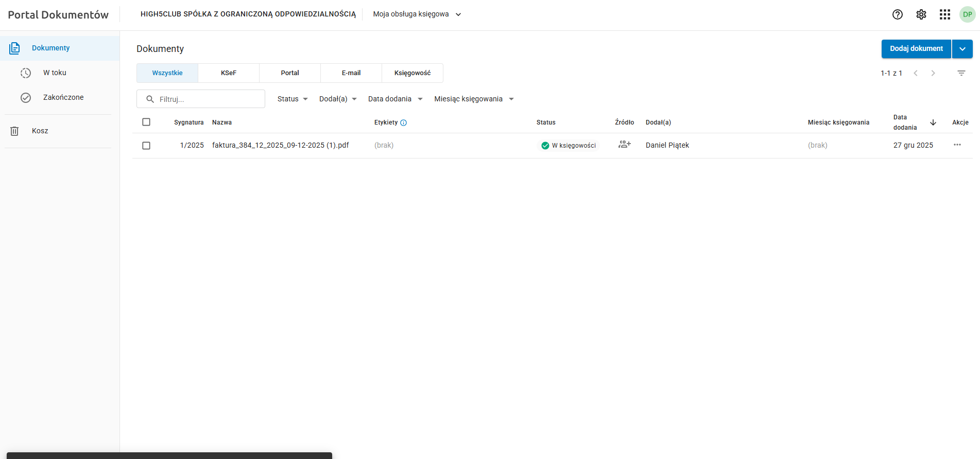Viewport: 980px width, 459px height.
Task: Open actions menu for faktura_384 row
Action: pyautogui.click(x=957, y=145)
